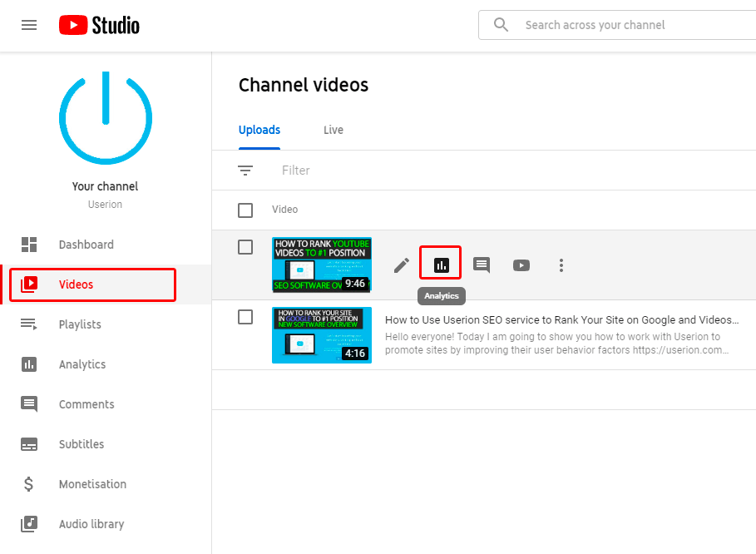Open three-dot options menu for first video
The width and height of the screenshot is (756, 554).
(561, 265)
